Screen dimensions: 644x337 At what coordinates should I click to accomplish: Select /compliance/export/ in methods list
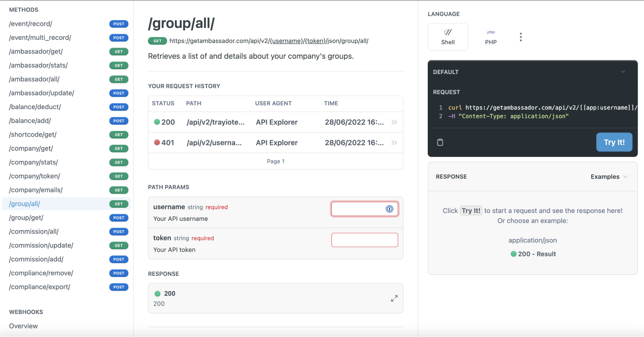pyautogui.click(x=39, y=287)
